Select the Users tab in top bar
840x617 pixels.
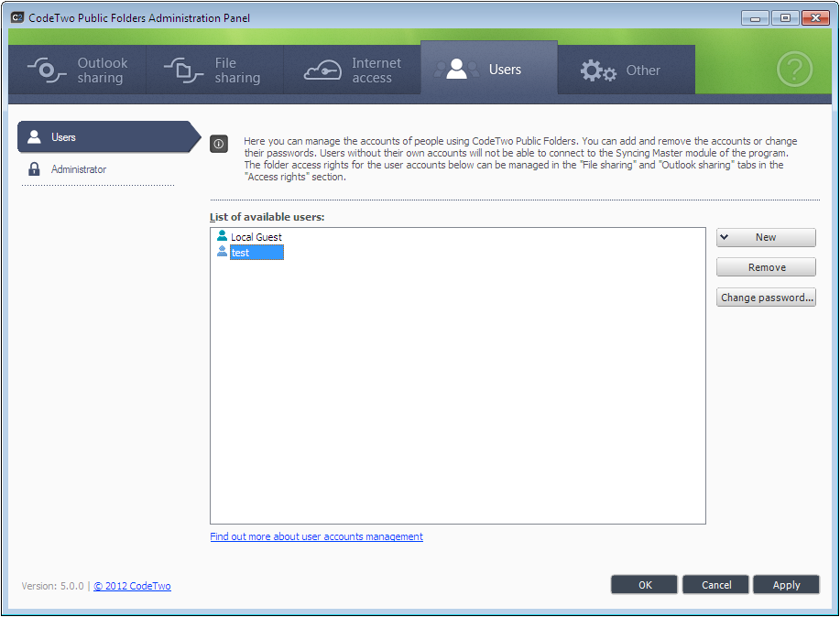click(489, 69)
